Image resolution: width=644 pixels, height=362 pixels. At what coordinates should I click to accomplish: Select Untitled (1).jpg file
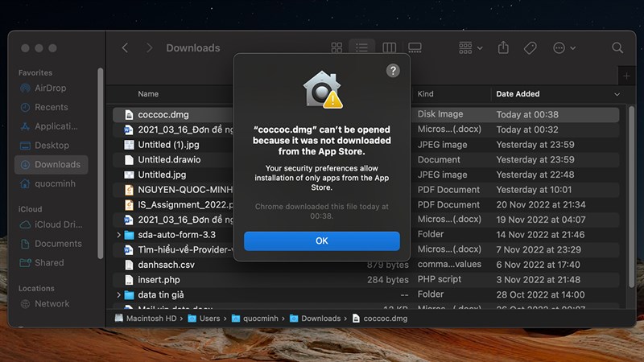tap(168, 145)
